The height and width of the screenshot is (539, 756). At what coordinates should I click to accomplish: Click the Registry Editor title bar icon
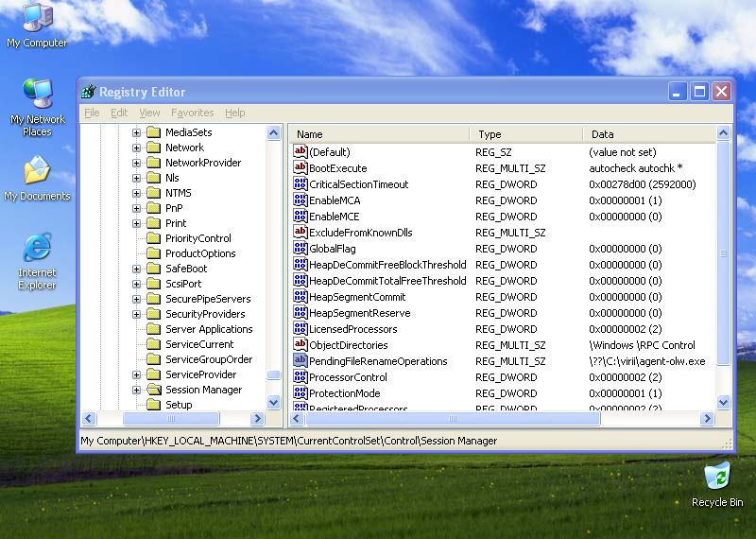[x=89, y=91]
